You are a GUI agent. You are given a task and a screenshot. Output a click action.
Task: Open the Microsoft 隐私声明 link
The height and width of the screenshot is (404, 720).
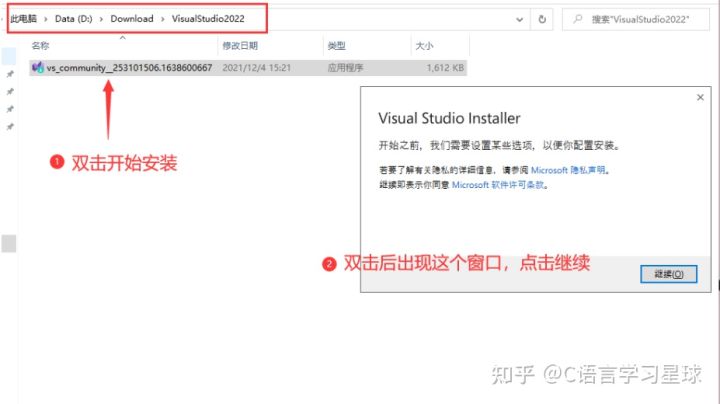568,170
